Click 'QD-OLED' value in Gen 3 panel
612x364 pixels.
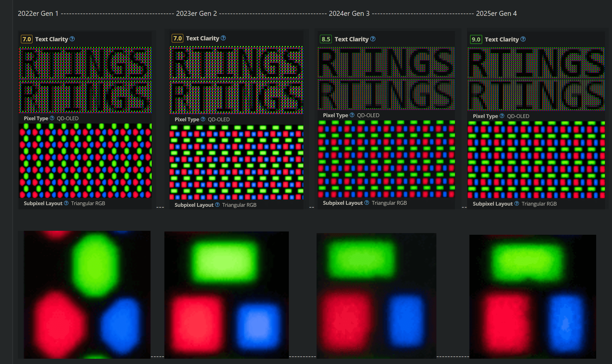pyautogui.click(x=368, y=115)
